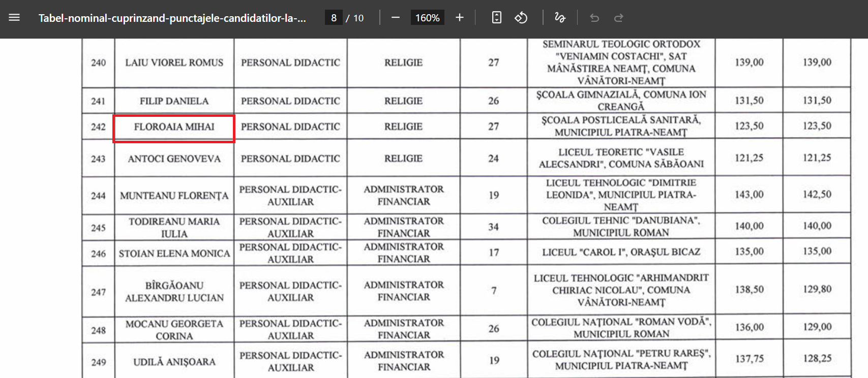Viewport: 868px width, 378px height.
Task: Select LICEUL CAROL I, ORAȘUL BICAZ cell
Action: (621, 252)
